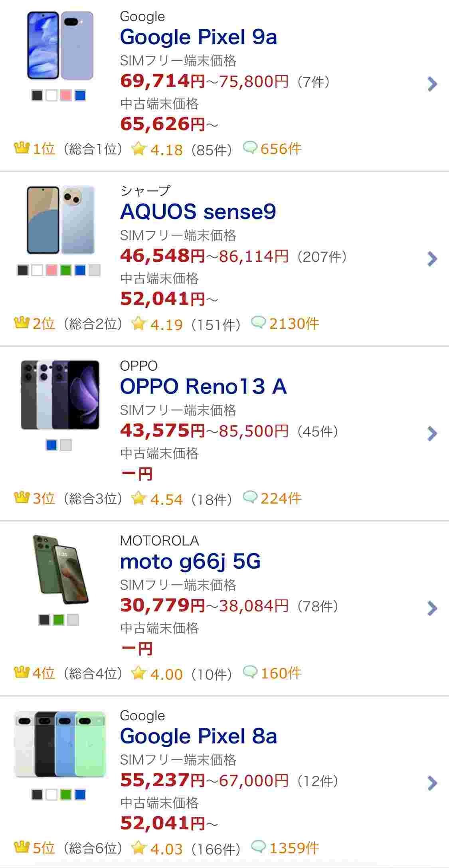
Task: Open the OPPO Reno13 A product link
Action: 203,386
